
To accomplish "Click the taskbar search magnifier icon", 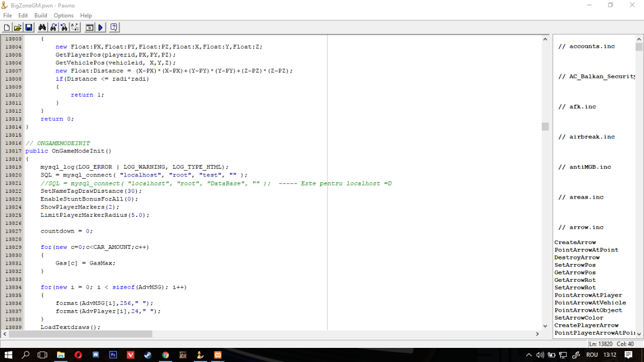I will coord(25,355).
